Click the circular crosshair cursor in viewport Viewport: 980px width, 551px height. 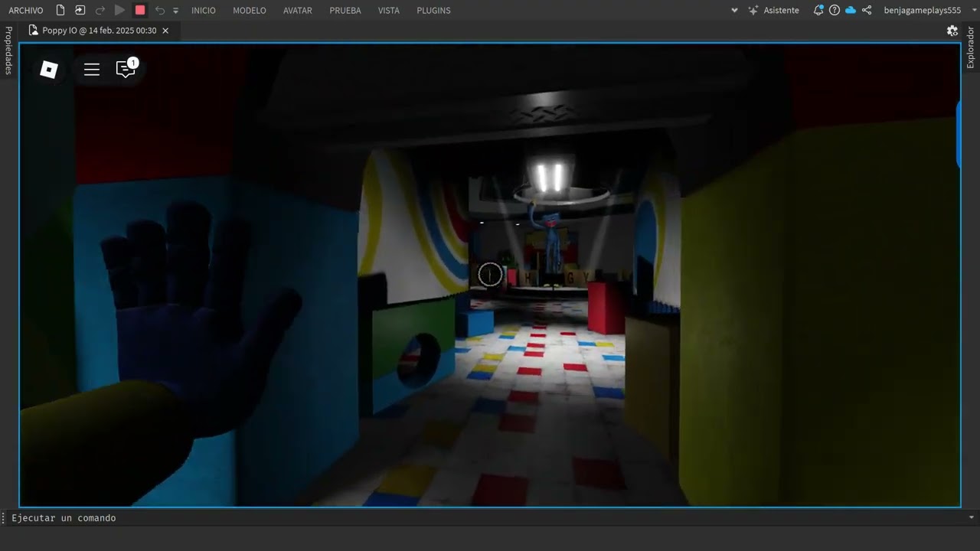click(x=490, y=275)
